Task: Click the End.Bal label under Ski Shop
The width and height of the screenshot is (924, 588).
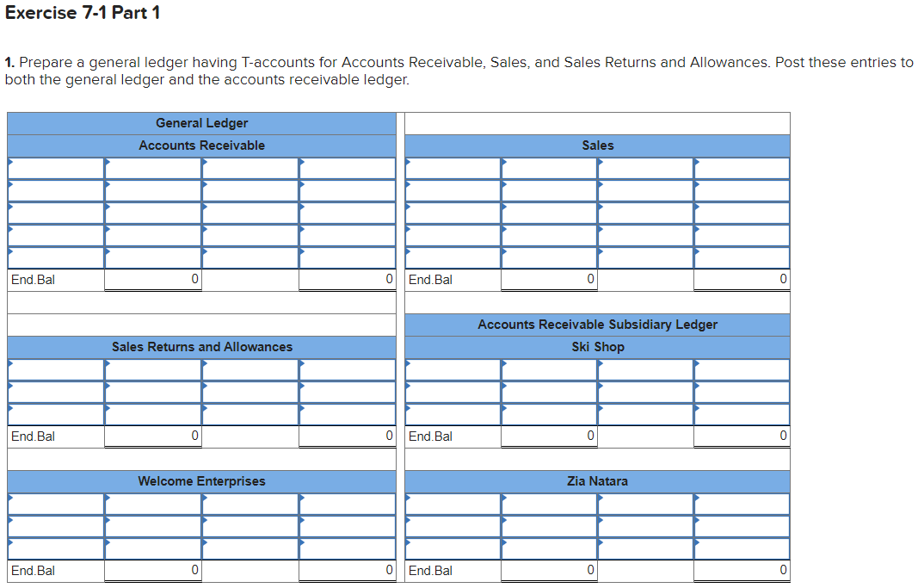Action: [x=430, y=436]
